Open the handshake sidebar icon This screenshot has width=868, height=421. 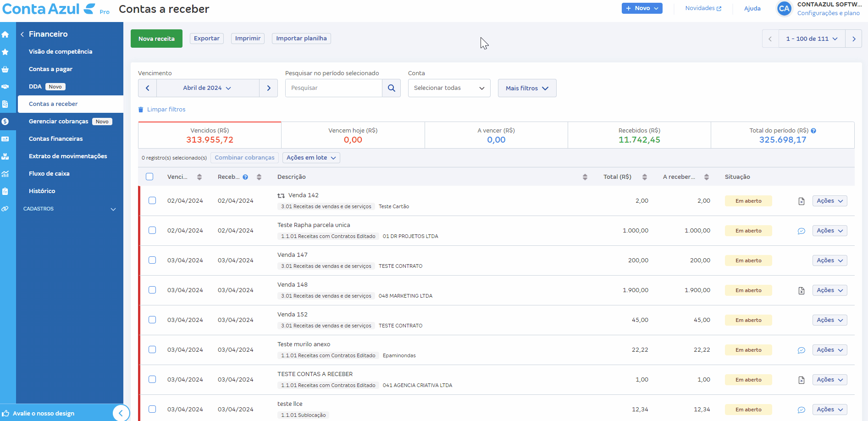tap(5, 87)
